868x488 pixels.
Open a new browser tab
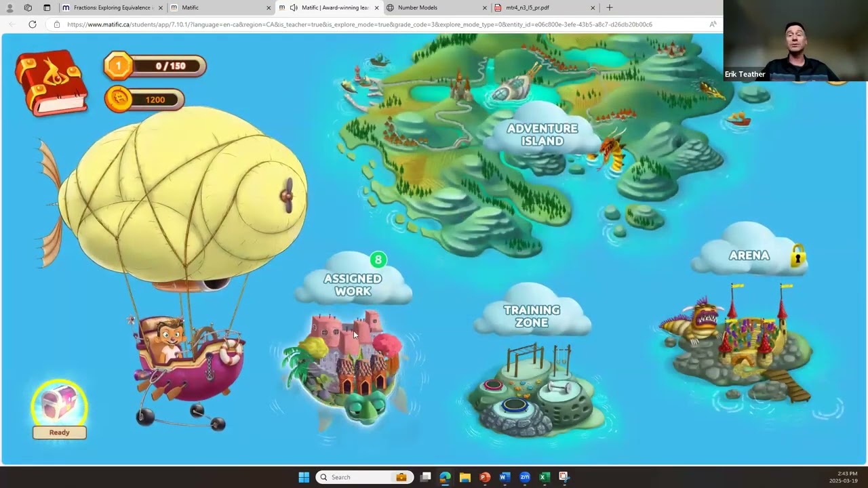[x=609, y=7]
